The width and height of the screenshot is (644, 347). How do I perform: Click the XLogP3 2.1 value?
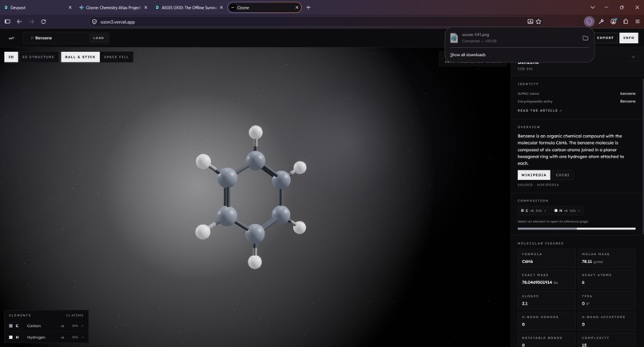pyautogui.click(x=524, y=303)
